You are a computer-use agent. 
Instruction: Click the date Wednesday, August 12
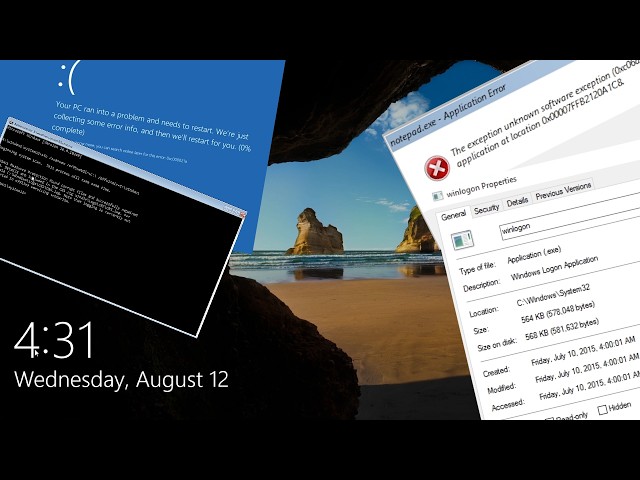click(121, 380)
